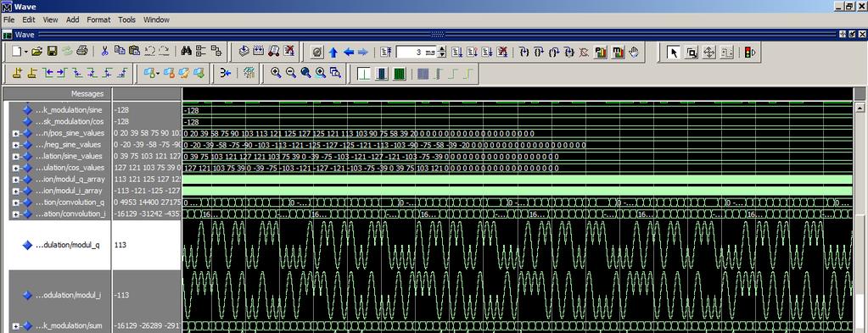Click the Print icon in toolbar

tap(82, 52)
